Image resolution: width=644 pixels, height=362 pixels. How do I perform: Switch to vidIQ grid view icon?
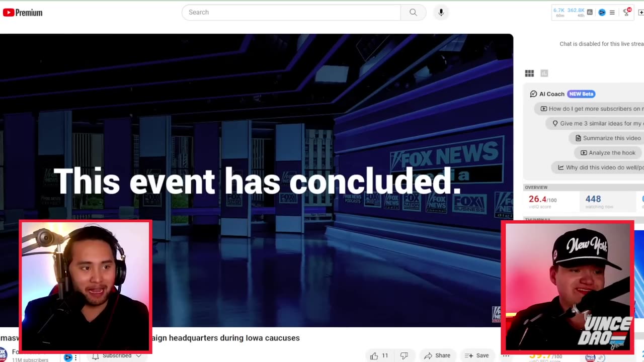pos(529,73)
